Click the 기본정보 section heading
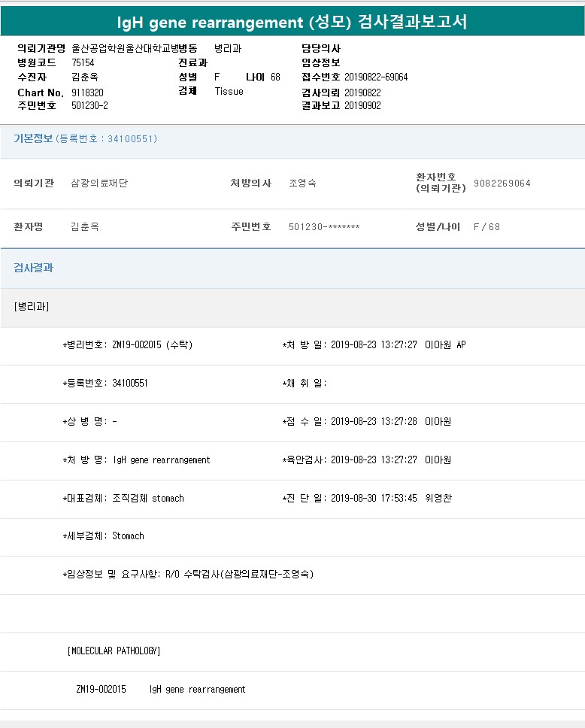The width and height of the screenshot is (585, 728). (33, 138)
